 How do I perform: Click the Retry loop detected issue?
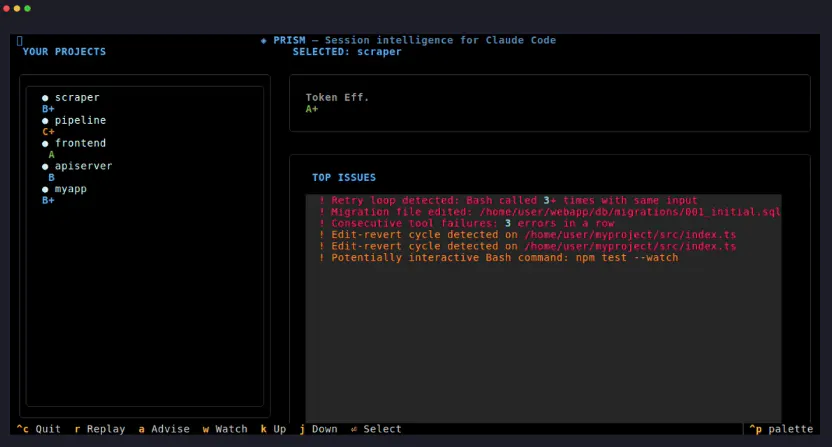(x=508, y=201)
